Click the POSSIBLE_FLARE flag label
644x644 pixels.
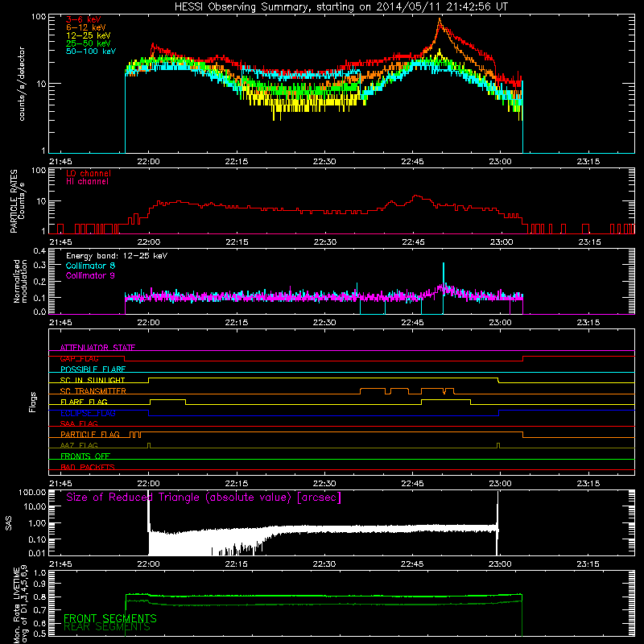pos(93,369)
